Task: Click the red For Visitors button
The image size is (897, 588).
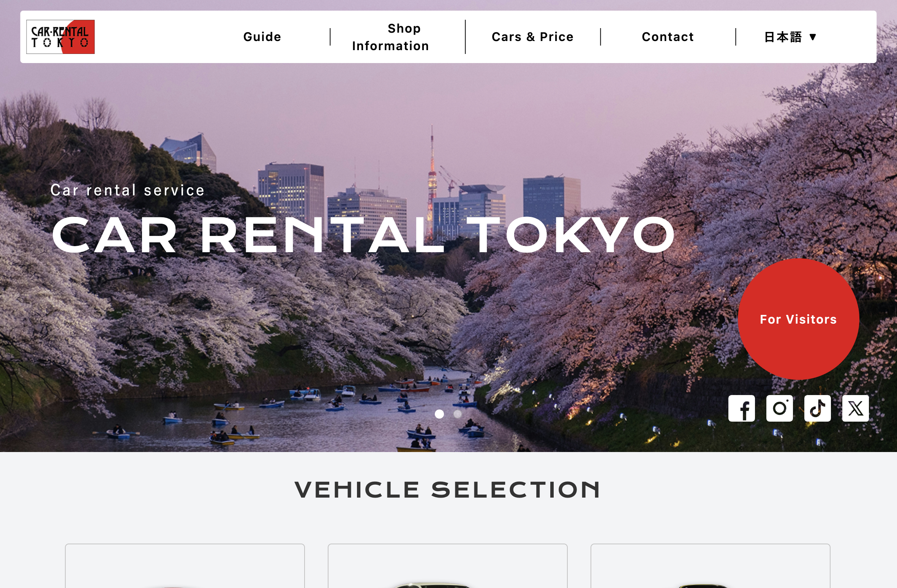Action: pyautogui.click(x=798, y=319)
